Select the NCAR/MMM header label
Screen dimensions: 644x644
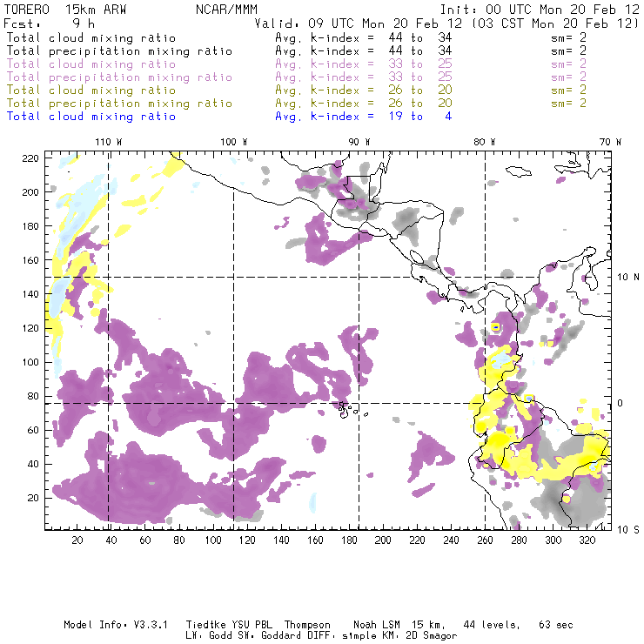[226, 8]
